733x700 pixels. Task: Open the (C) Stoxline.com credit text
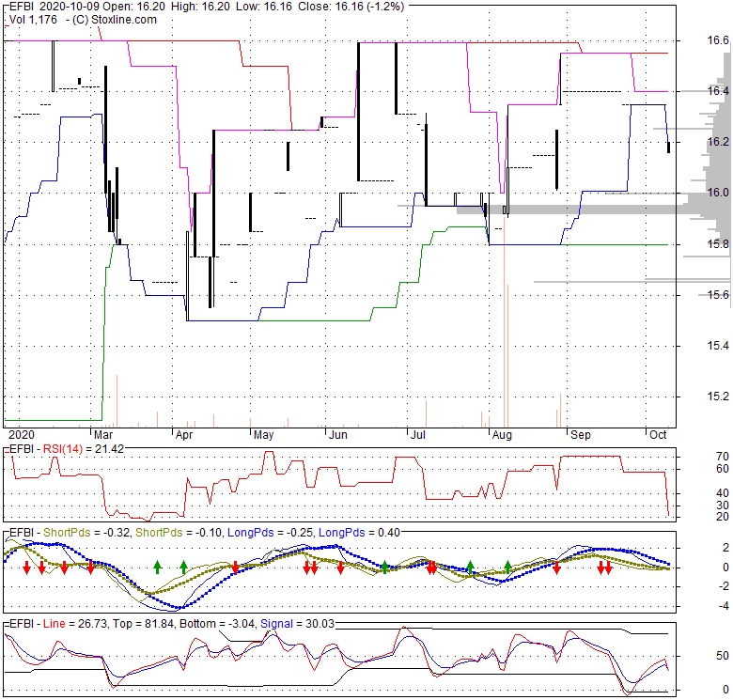[x=114, y=20]
